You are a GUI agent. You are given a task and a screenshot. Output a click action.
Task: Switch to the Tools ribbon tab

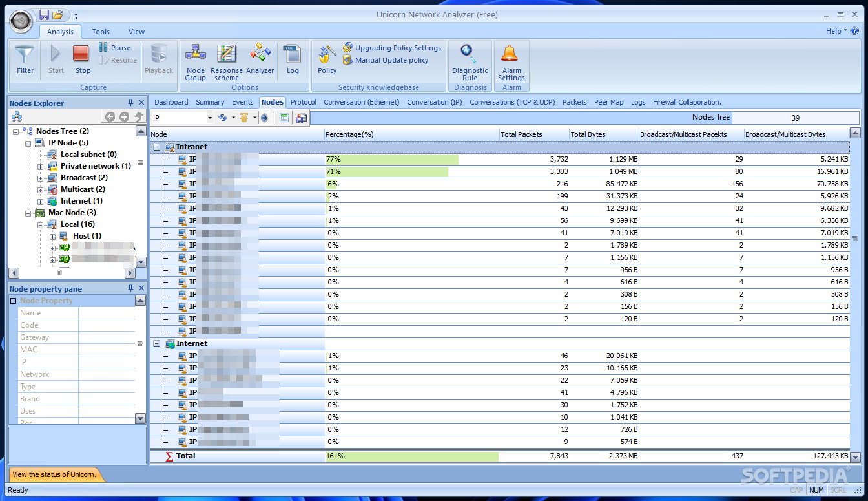coord(101,32)
